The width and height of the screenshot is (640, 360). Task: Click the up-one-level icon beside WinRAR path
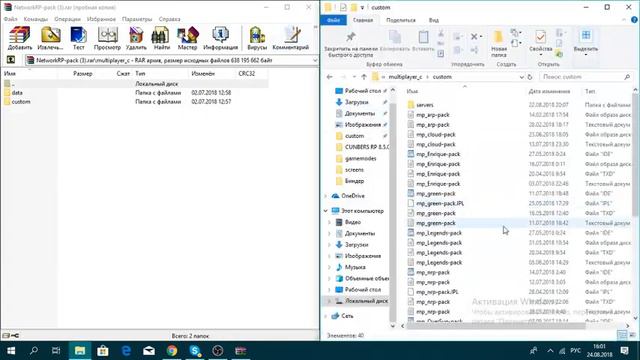[11, 60]
